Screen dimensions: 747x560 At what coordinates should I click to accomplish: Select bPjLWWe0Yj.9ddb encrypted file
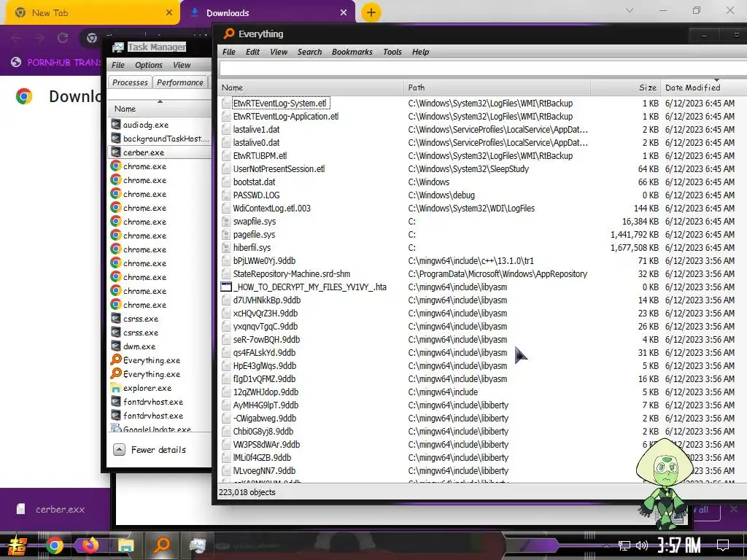264,261
